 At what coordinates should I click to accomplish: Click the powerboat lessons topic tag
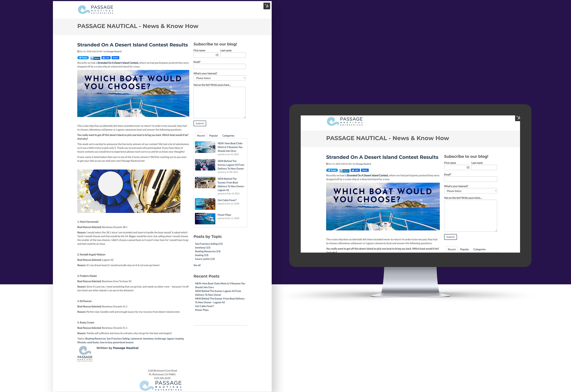(x=123, y=342)
